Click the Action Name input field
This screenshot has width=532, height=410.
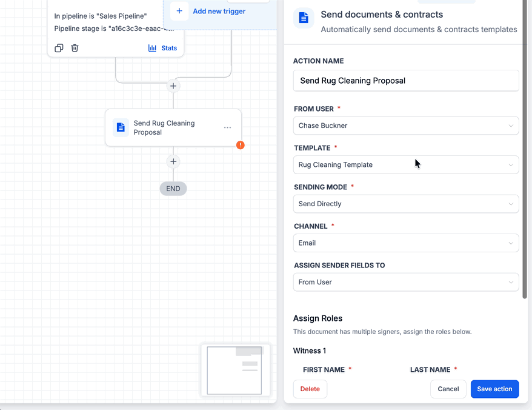406,81
